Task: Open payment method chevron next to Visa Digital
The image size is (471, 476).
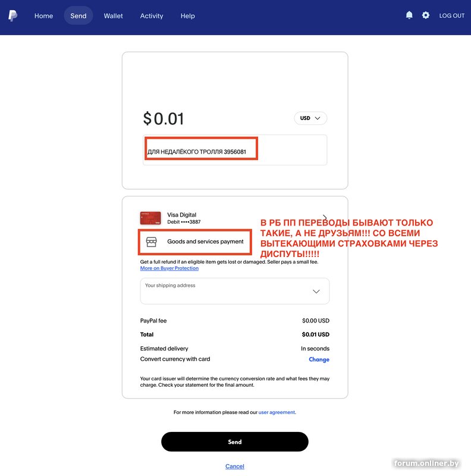Action: pyautogui.click(x=325, y=217)
